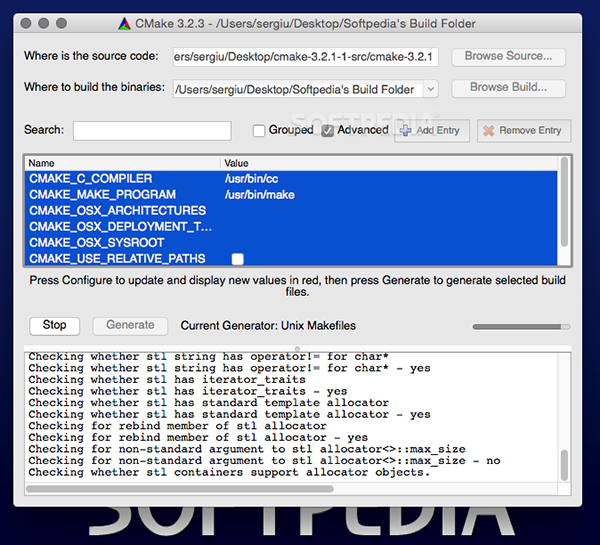The height and width of the screenshot is (545, 600).
Task: Click the splitter handle above the output log
Action: click(297, 349)
